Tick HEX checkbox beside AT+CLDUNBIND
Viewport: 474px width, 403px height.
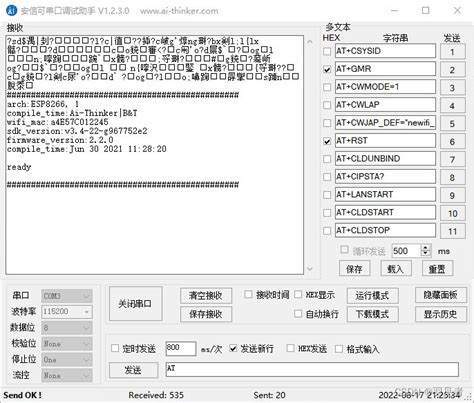tap(327, 159)
